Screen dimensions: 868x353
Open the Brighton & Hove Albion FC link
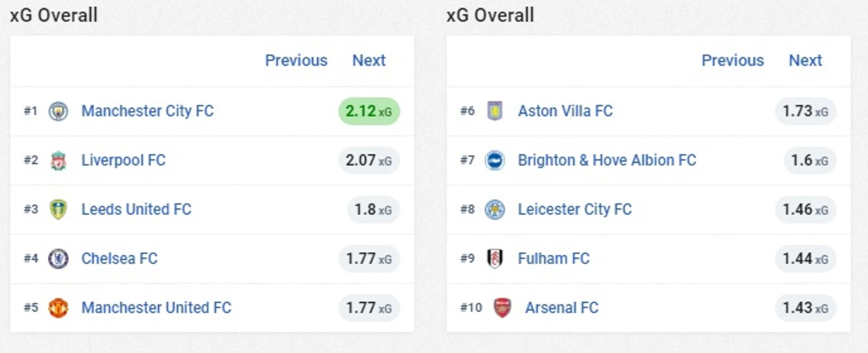click(x=607, y=160)
